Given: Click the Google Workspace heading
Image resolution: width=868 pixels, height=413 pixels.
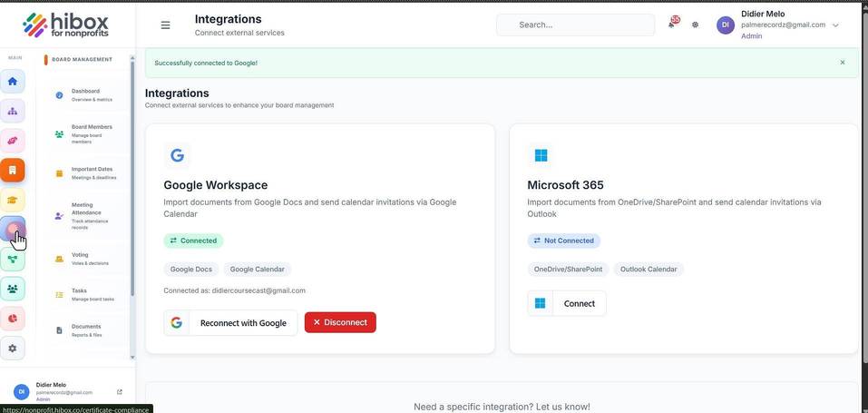Looking at the screenshot, I should (215, 185).
